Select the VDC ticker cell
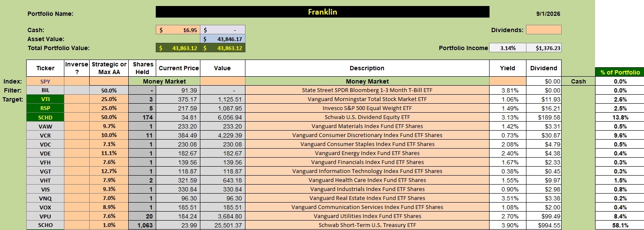This screenshot has height=230, width=644. [x=45, y=144]
